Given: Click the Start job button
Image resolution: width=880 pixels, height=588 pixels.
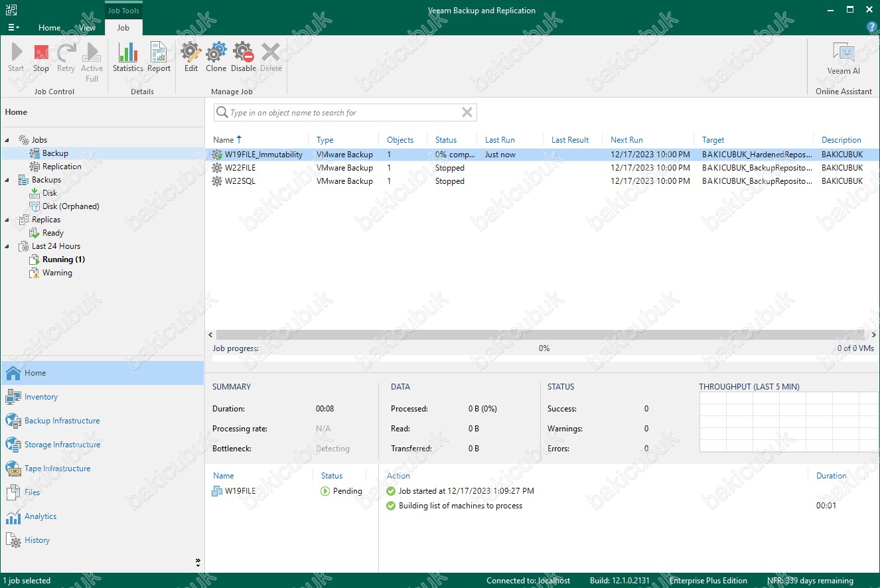Looking at the screenshot, I should tap(16, 57).
